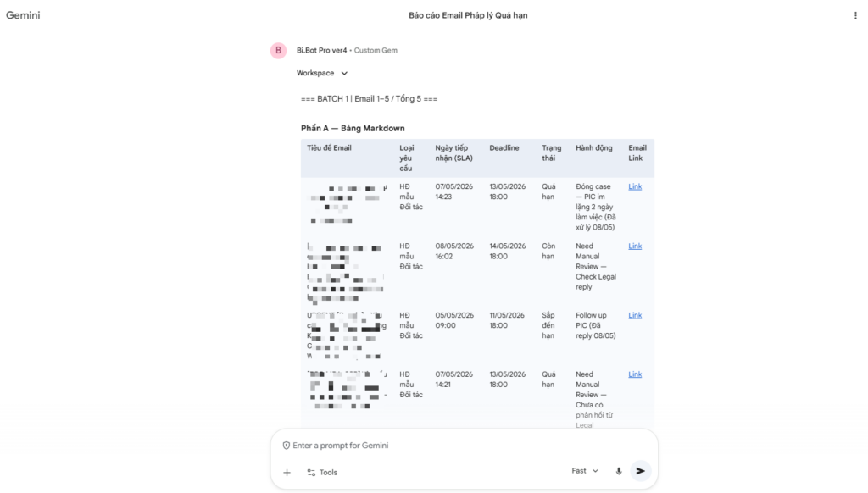The image size is (868, 493).
Task: Open Link for the 07/05/2026 14:23 email
Action: 635,186
